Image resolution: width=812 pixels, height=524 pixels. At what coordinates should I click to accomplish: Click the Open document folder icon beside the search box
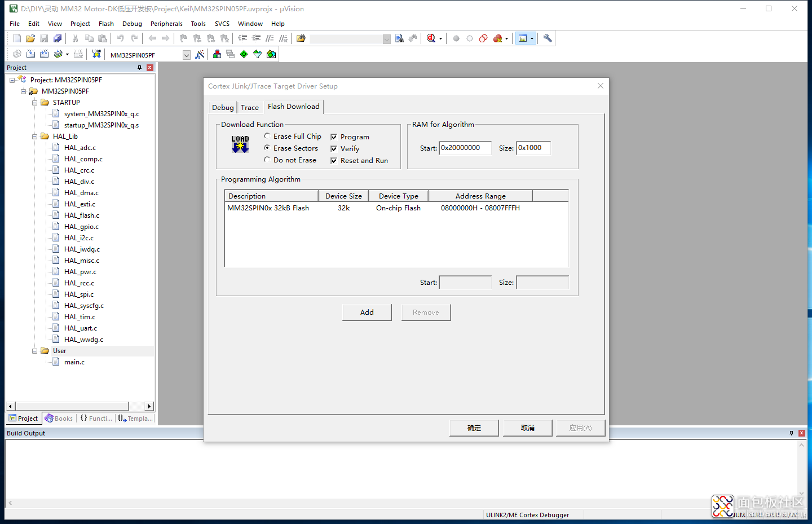tap(301, 38)
